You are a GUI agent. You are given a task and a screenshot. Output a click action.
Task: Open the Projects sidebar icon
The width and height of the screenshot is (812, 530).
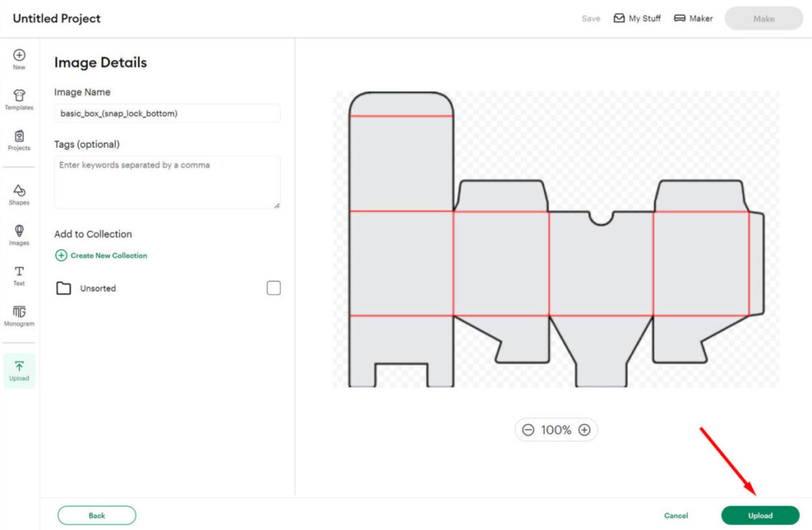pos(19,140)
